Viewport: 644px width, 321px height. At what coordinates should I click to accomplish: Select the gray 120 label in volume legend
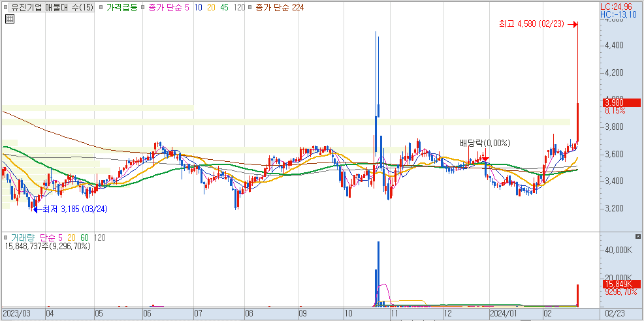[x=100, y=237]
